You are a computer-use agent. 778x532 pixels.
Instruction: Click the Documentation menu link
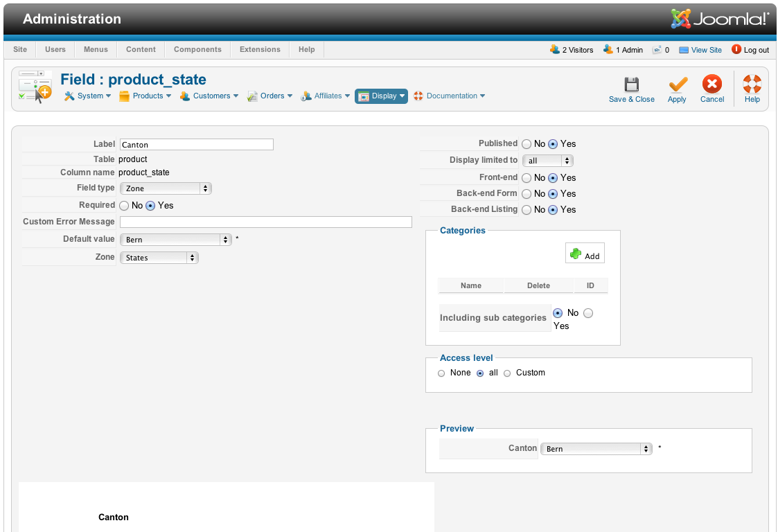click(452, 96)
